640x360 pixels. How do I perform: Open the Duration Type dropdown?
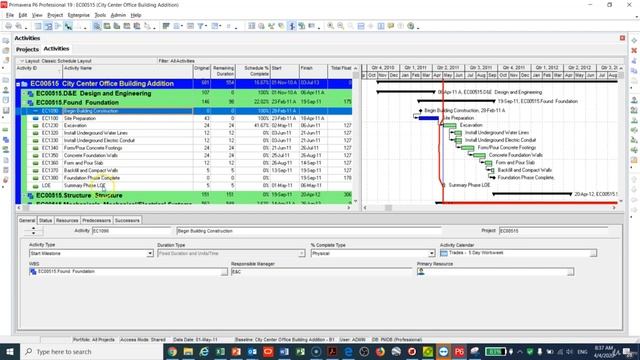[x=301, y=253]
